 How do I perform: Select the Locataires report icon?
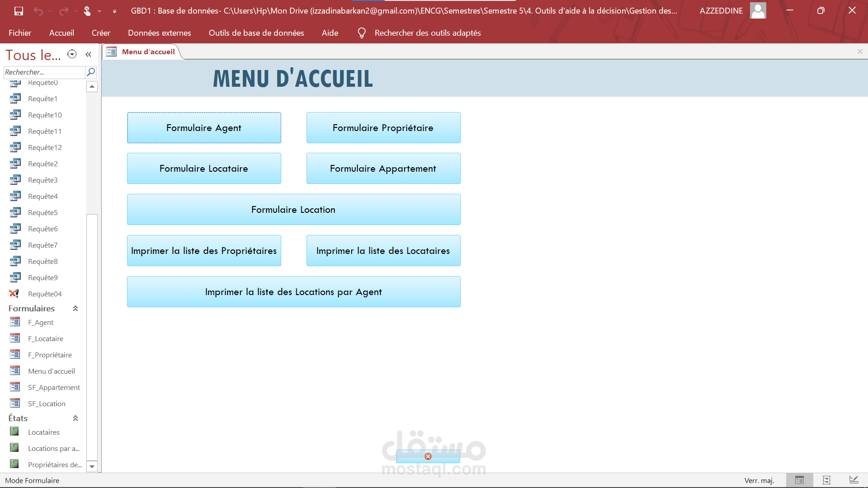(14, 432)
